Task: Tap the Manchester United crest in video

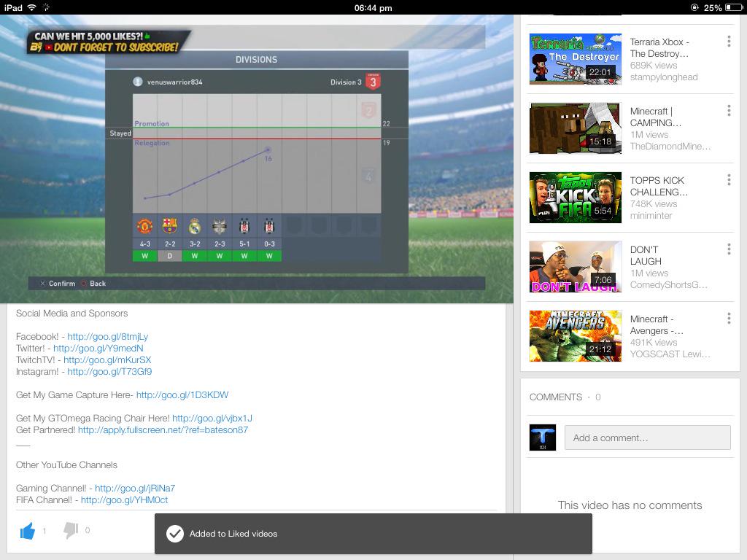Action: point(145,226)
